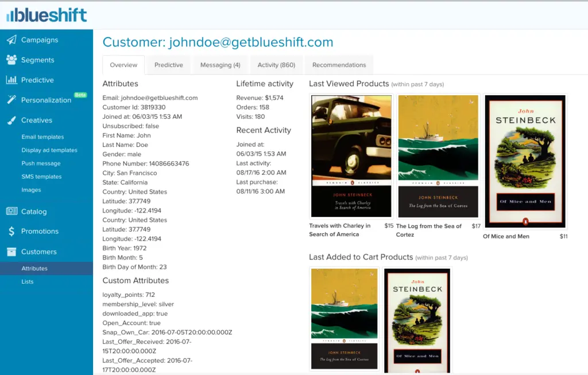Click 'Revenue: $1,574' line
This screenshot has width=588, height=375.
tap(260, 98)
